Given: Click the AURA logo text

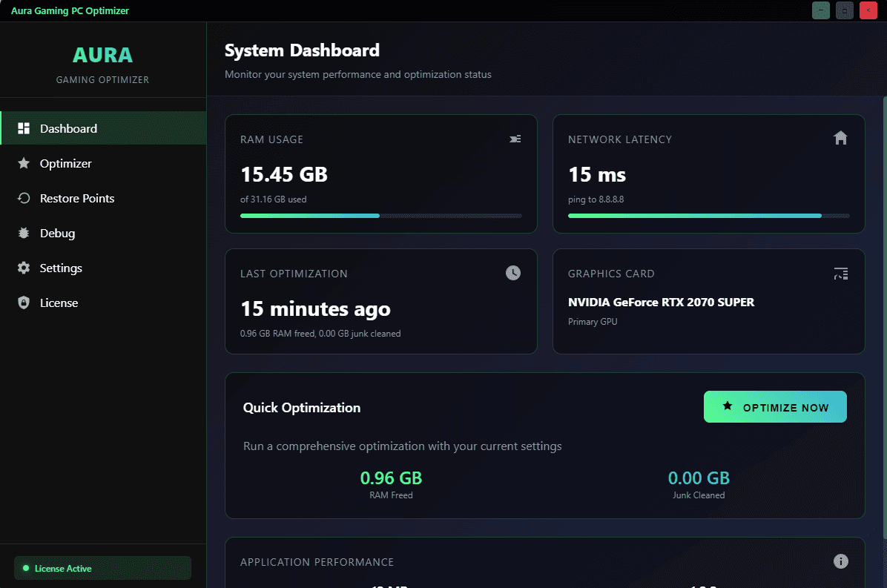Looking at the screenshot, I should pyautogui.click(x=102, y=54).
